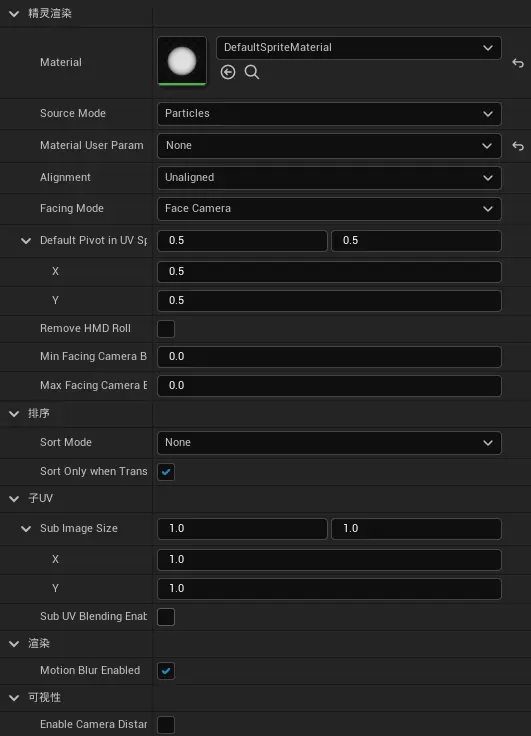
Task: Click first Sub Image Size inline field
Action: point(242,529)
